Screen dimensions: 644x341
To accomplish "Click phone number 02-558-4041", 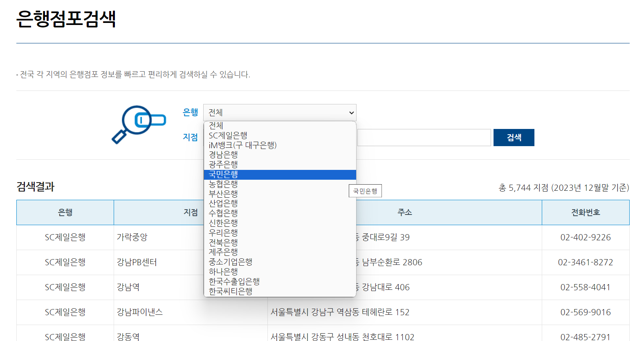I will (x=586, y=287).
